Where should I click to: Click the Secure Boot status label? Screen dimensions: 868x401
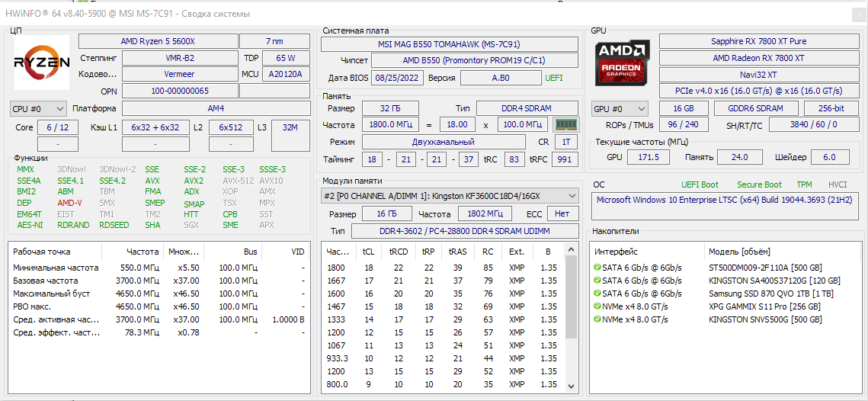coord(759,184)
